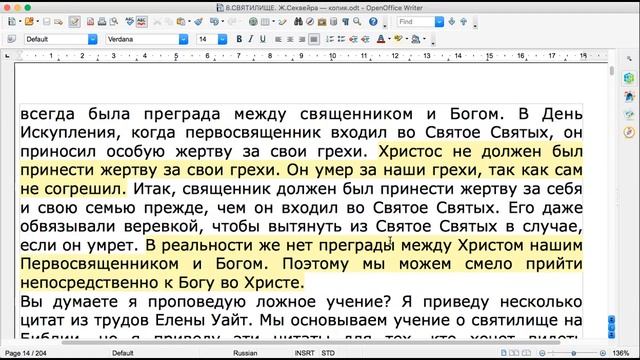Open Font Color dropdown arrow
Image resolution: width=640 pixels, height=360 pixels.
389,39
